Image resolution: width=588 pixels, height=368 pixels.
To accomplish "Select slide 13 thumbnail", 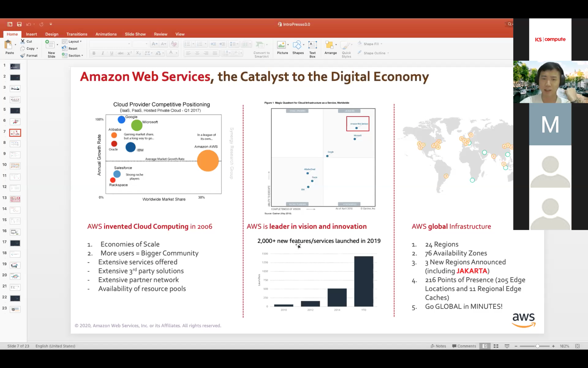I will [x=15, y=199].
